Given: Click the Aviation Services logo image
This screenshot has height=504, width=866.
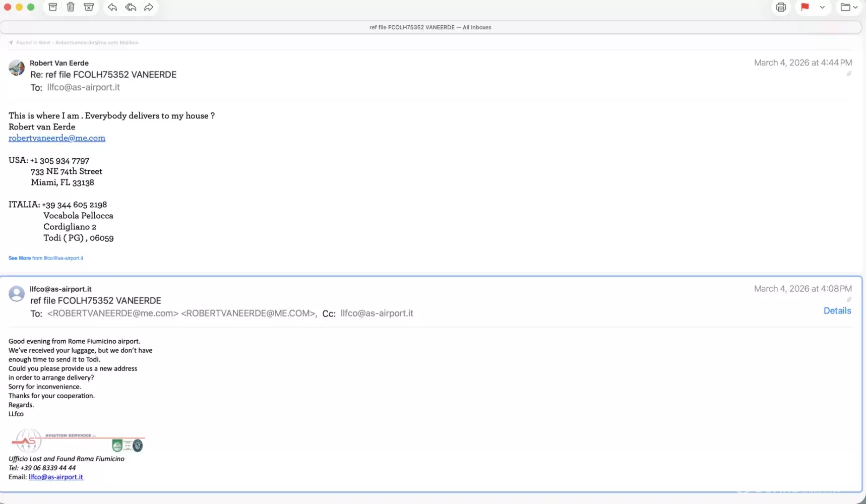Looking at the screenshot, I should point(78,441).
